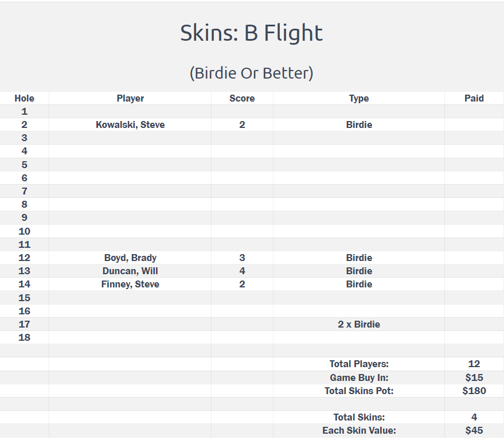Click the Total Skins Pot amount $180
504x440 pixels.
tap(474, 391)
